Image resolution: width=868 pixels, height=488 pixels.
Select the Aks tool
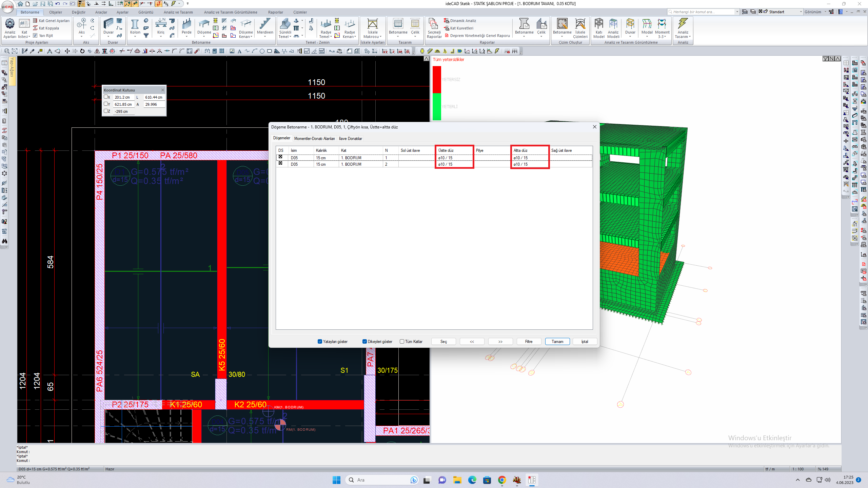pyautogui.click(x=82, y=28)
